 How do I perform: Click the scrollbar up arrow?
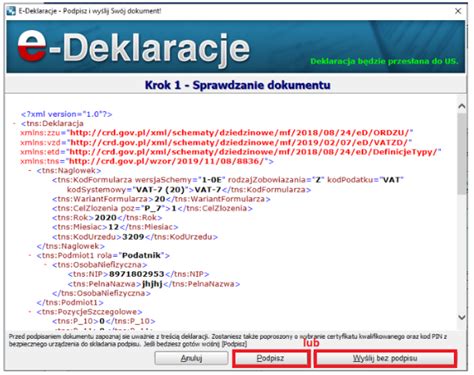[462, 106]
